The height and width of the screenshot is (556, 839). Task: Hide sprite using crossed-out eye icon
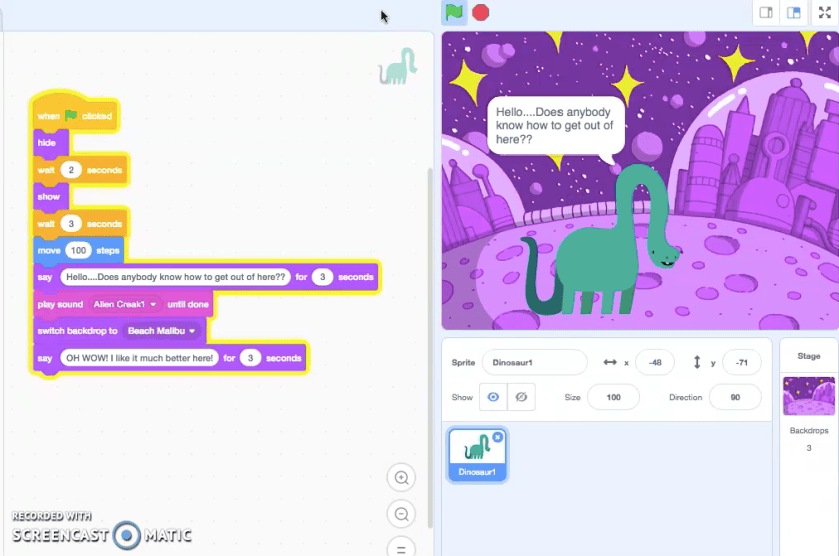point(521,397)
